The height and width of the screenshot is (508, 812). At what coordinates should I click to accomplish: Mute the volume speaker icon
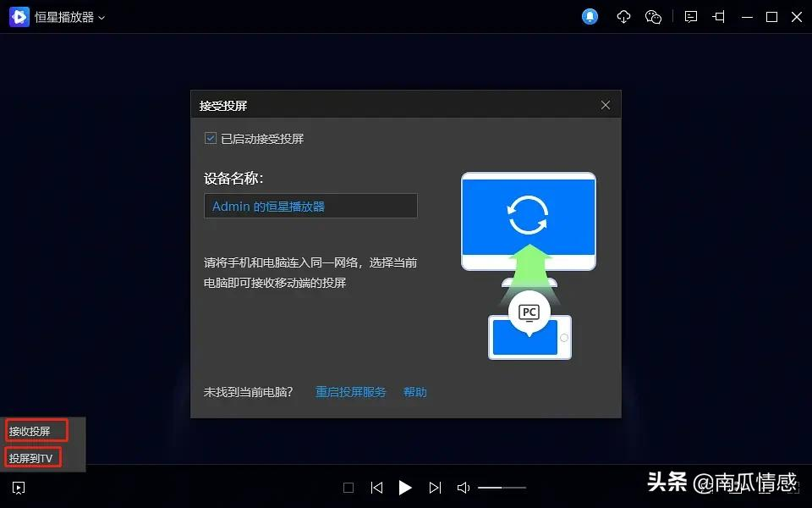pos(464,488)
